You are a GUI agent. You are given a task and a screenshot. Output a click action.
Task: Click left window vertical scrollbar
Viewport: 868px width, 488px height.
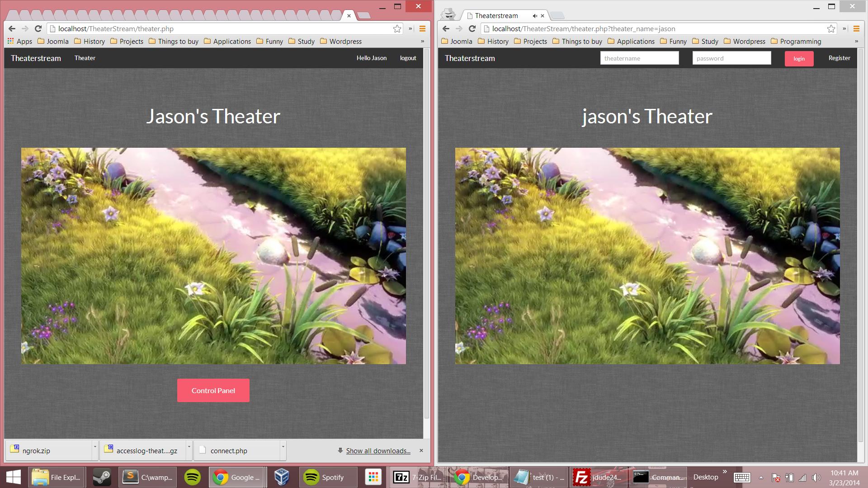[x=426, y=226]
